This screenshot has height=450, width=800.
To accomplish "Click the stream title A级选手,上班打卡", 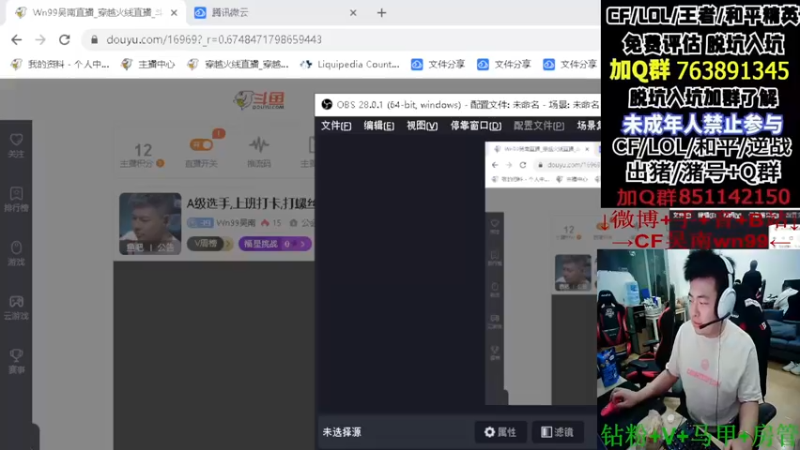I will [x=251, y=204].
